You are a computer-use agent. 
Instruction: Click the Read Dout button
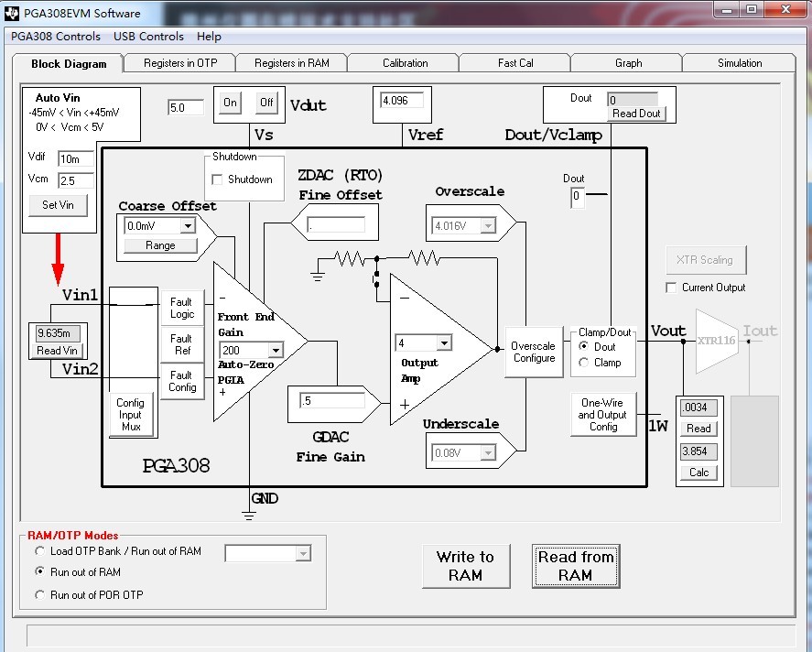(x=636, y=114)
